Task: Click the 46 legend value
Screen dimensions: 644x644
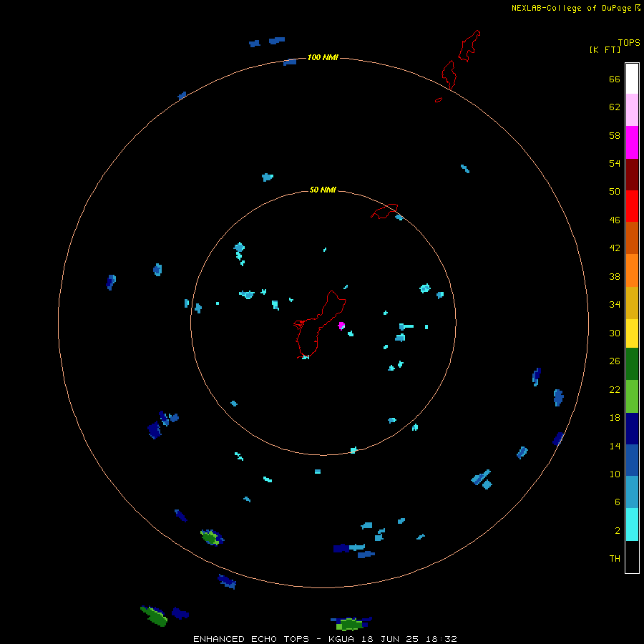Action: pyautogui.click(x=615, y=220)
